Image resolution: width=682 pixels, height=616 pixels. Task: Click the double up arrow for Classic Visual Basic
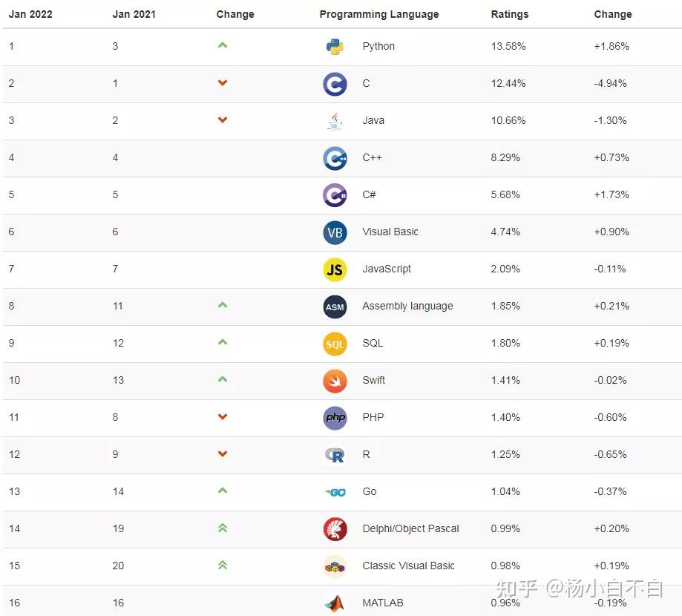[x=223, y=566]
